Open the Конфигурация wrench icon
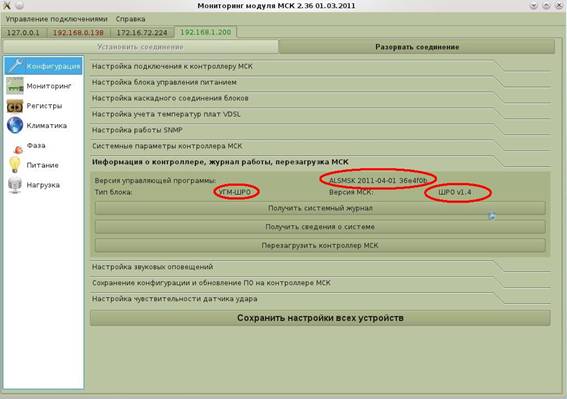567x399 pixels. pos(16,65)
